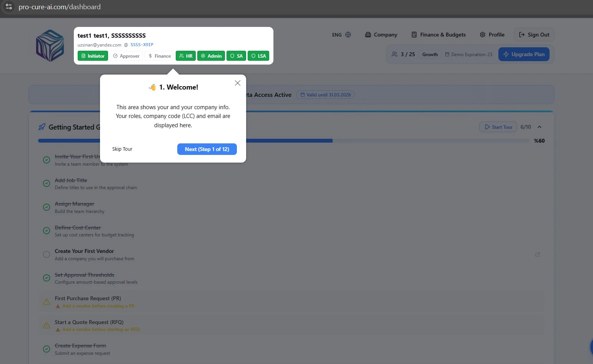Click the 6/10 step counter
593x364 pixels.
pos(526,127)
